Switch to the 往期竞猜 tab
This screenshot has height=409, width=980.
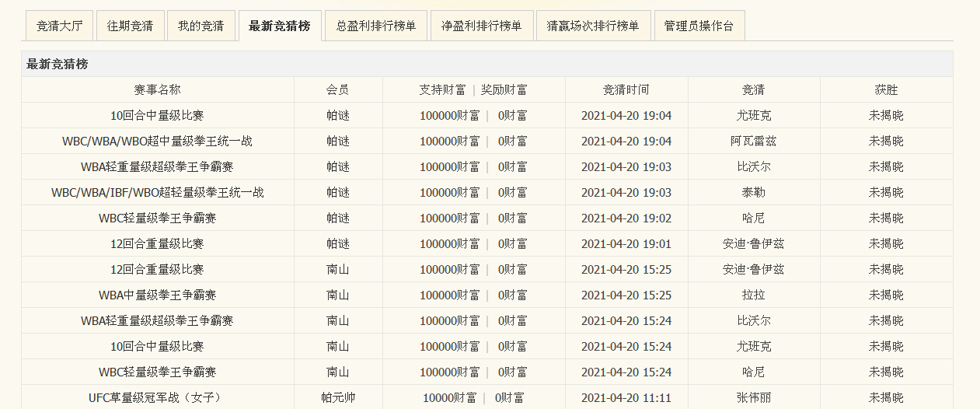[x=130, y=26]
